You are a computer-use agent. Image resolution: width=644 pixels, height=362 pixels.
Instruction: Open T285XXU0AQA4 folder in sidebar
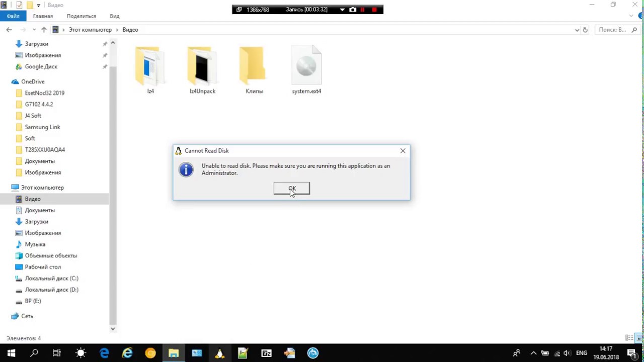pyautogui.click(x=45, y=150)
